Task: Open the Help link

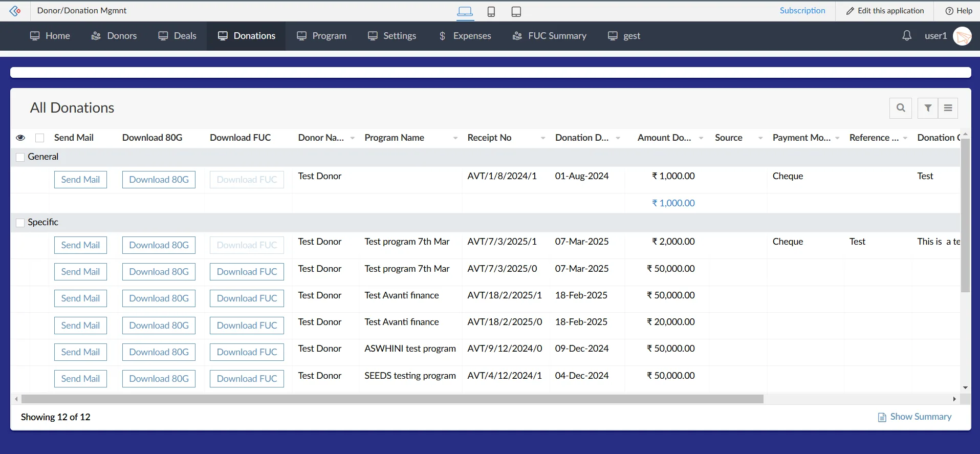Action: tap(959, 11)
